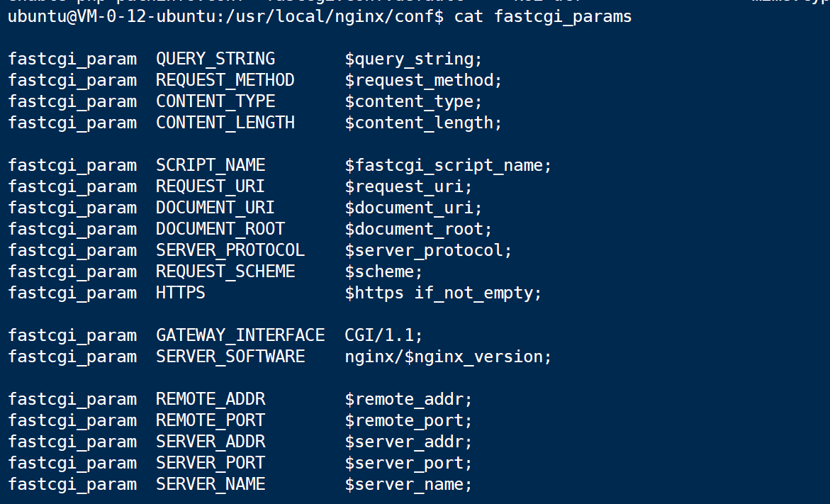Screen dimensions: 830x504
Task: Click the SCRIPT_NAME parameter name
Action: coord(211,165)
